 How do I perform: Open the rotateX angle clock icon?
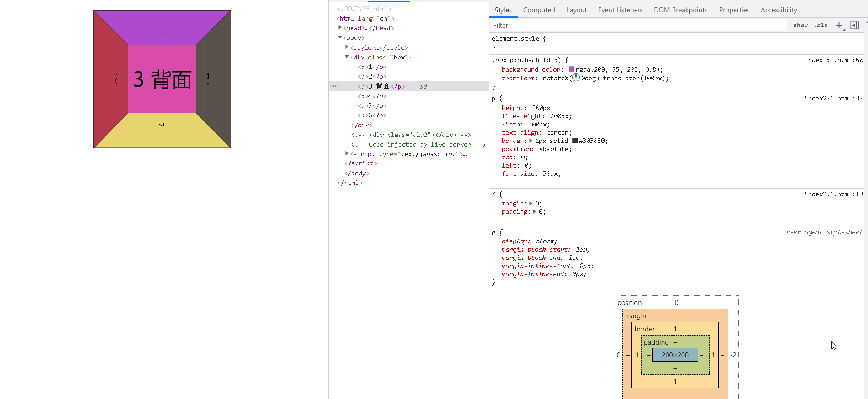pos(576,78)
